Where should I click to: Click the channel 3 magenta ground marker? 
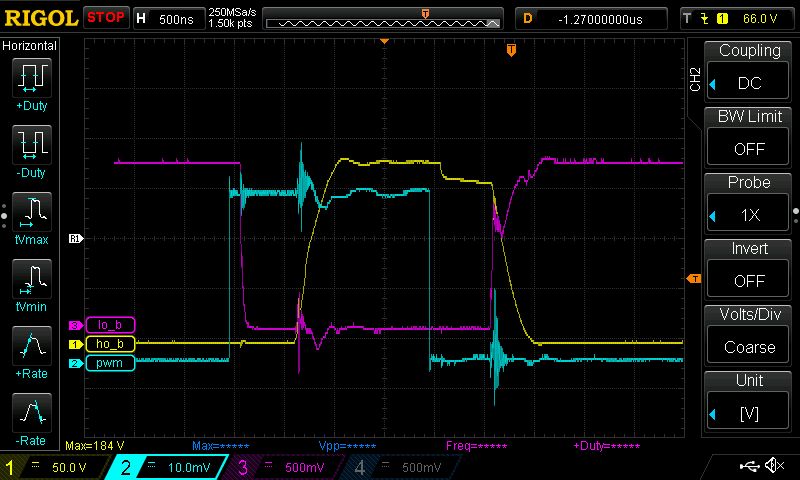point(76,325)
